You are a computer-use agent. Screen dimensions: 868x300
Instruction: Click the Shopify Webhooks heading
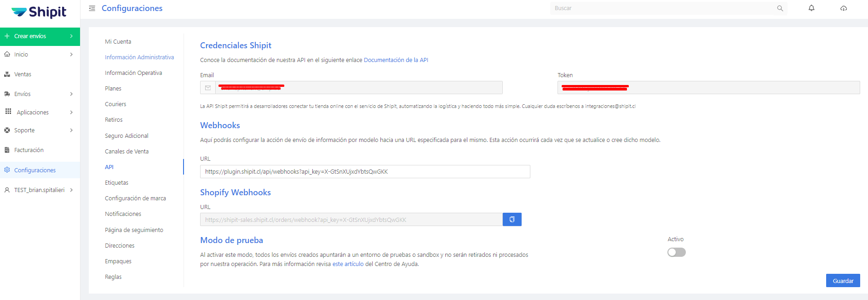click(236, 192)
